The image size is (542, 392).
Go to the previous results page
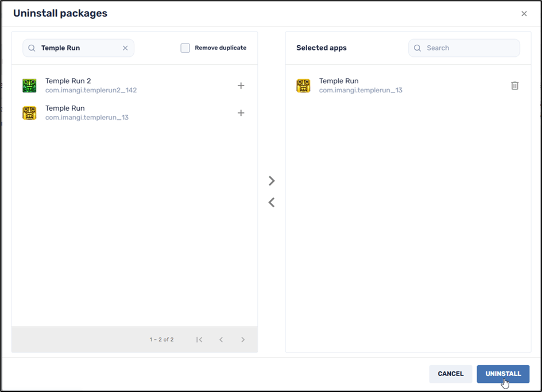pyautogui.click(x=221, y=340)
